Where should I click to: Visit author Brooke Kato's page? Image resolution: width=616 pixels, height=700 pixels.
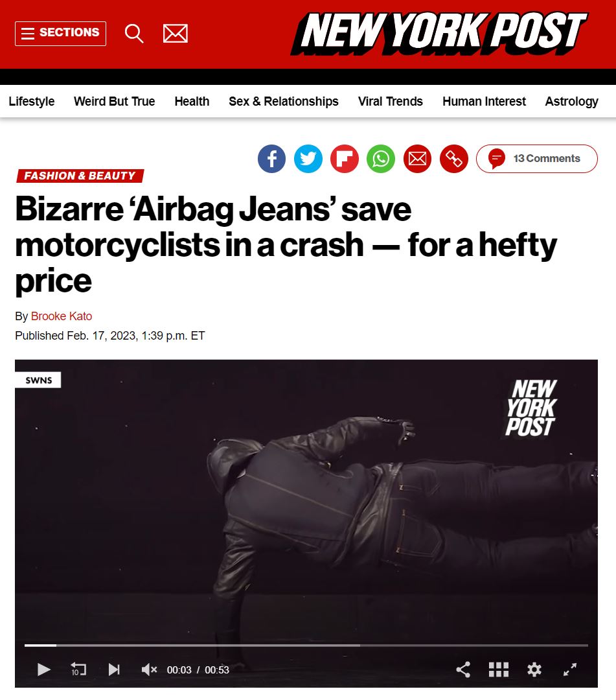tap(62, 316)
